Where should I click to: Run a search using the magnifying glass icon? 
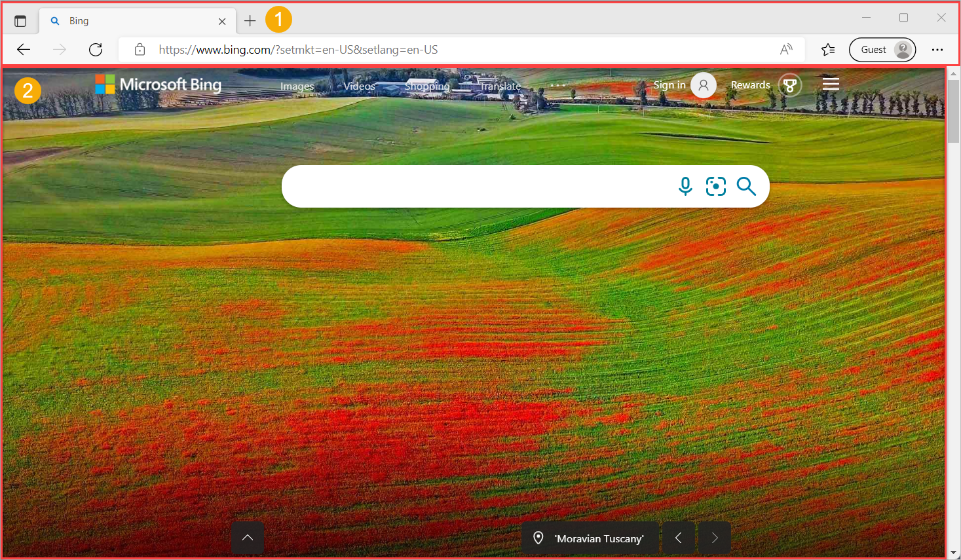click(746, 187)
